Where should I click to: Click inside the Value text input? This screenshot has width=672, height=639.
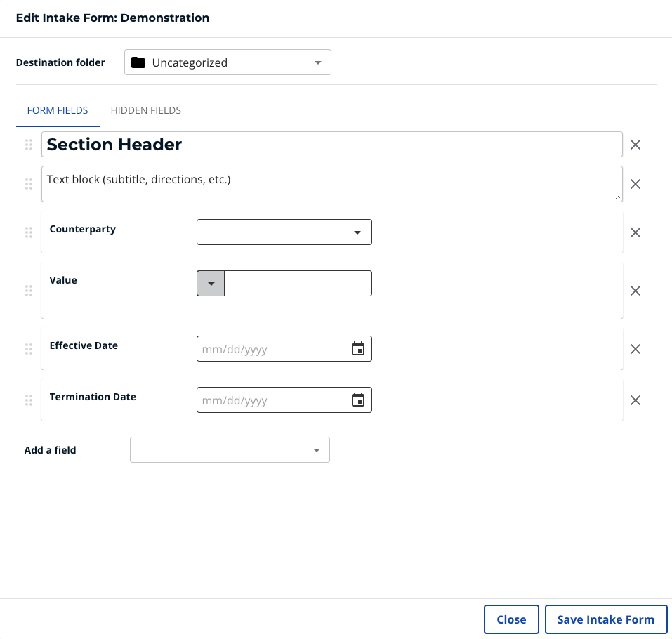[298, 283]
